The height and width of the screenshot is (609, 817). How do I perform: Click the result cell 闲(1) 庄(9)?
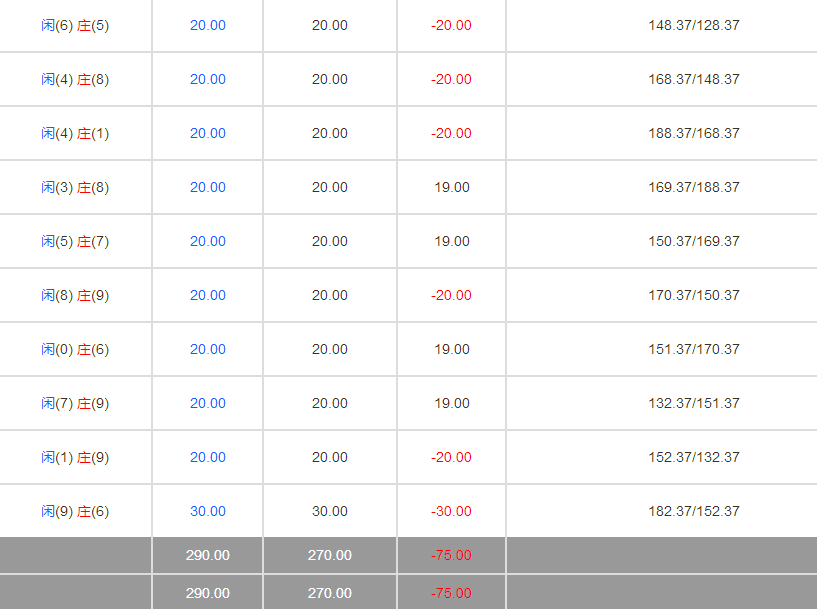[75, 457]
